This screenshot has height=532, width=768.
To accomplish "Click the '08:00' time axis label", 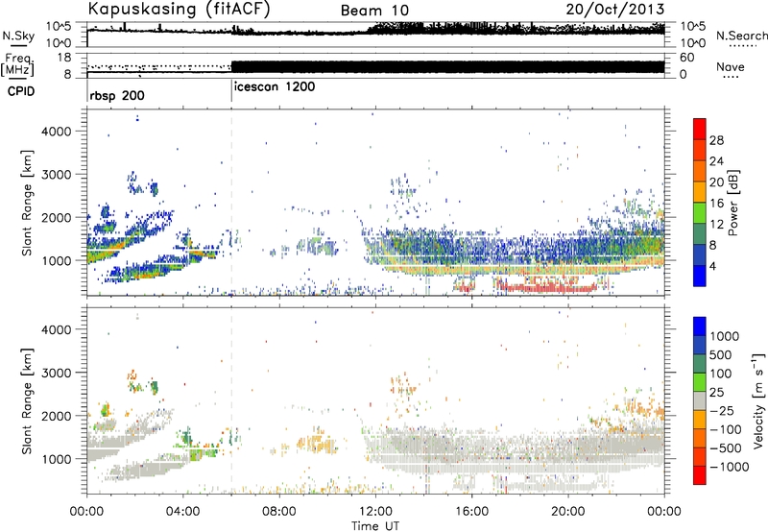I will pyautogui.click(x=279, y=512).
